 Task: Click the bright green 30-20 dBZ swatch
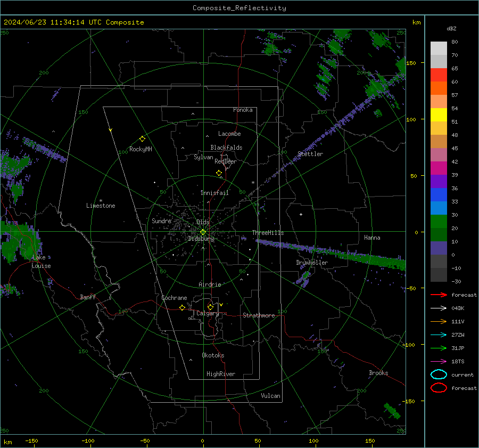(439, 221)
